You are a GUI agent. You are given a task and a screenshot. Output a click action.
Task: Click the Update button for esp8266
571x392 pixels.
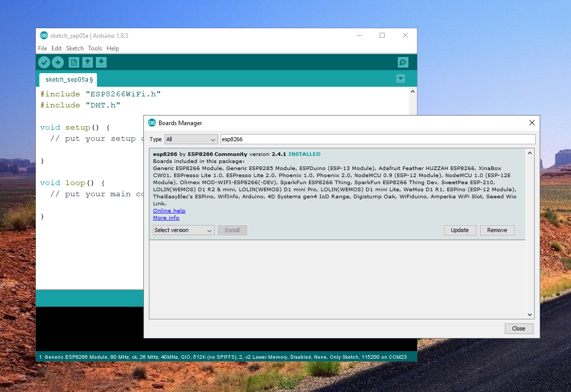click(x=459, y=230)
